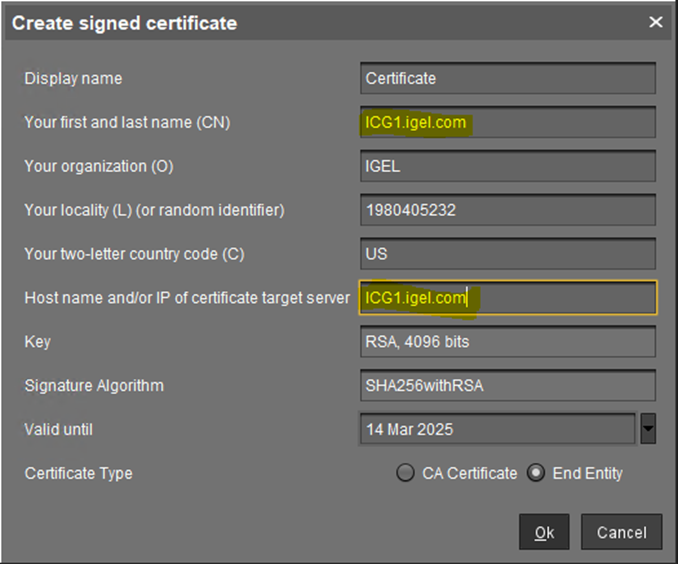Click the Key field showing RSA, 4096 bits
The height and width of the screenshot is (564, 678).
[507, 342]
